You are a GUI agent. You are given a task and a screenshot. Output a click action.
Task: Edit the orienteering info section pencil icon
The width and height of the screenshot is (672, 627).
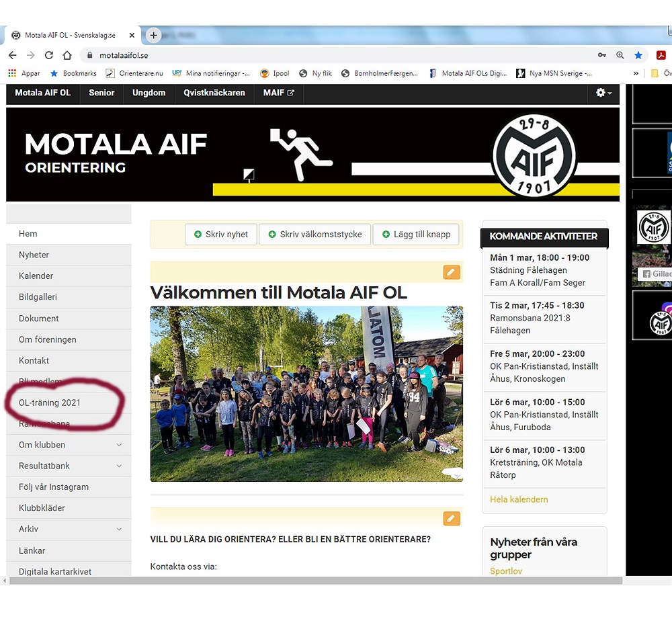tap(452, 519)
